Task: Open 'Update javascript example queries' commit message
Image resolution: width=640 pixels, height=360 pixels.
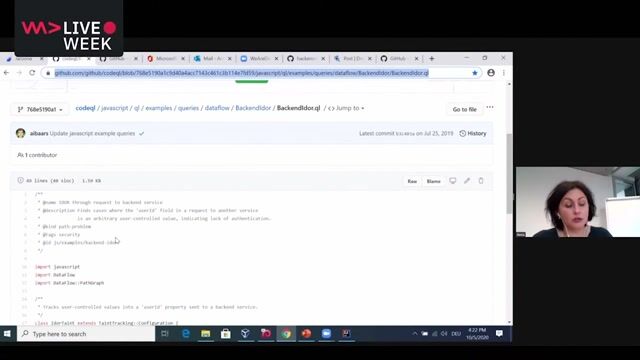Action: [92, 133]
